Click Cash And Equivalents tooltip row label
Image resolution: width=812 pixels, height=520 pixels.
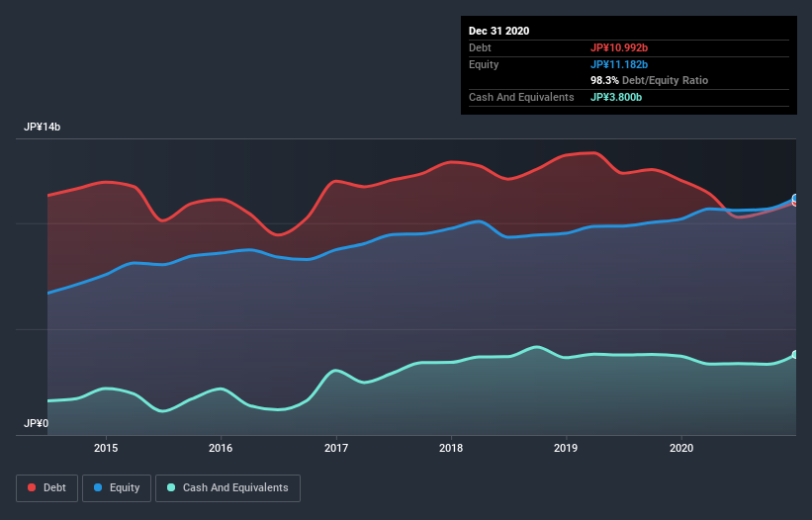coord(521,97)
